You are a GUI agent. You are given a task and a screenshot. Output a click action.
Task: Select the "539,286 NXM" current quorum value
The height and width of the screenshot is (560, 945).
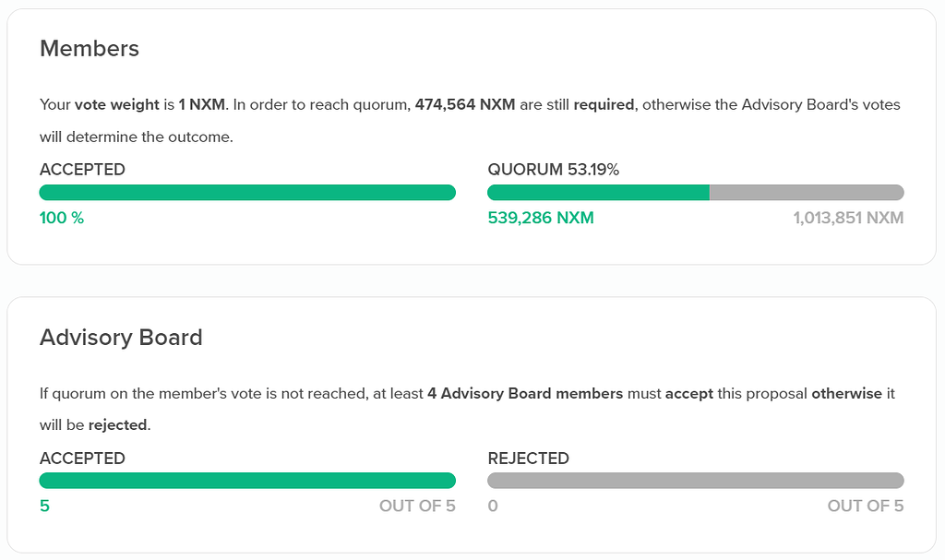pos(541,219)
